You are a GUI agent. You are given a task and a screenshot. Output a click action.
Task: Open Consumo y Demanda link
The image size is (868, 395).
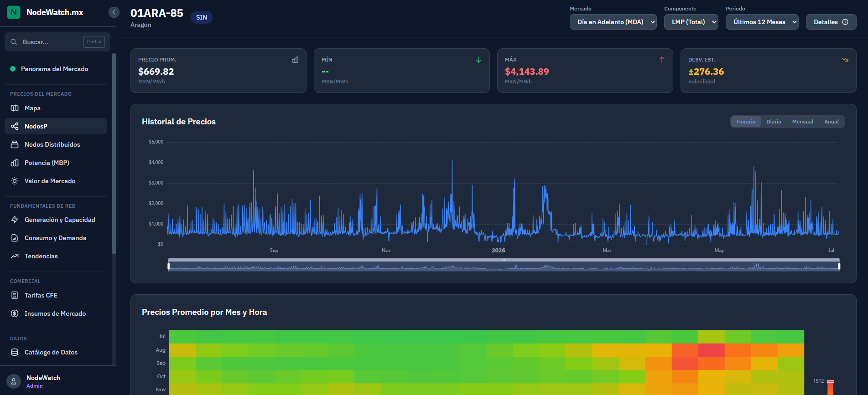click(x=56, y=238)
